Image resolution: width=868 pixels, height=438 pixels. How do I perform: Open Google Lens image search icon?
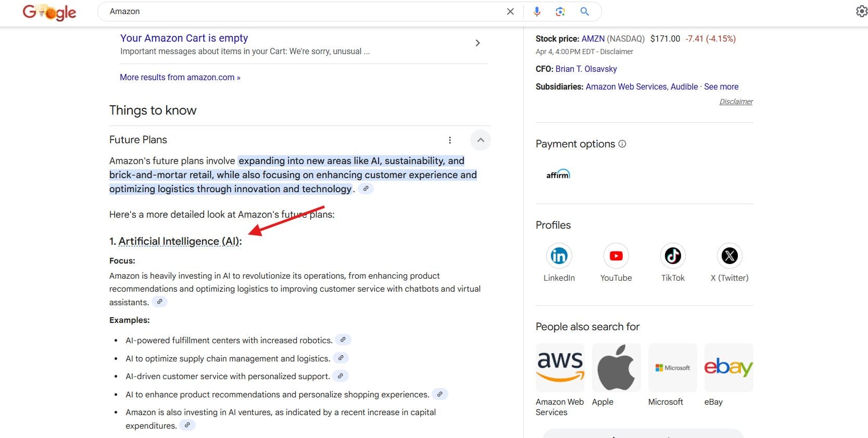coord(560,11)
